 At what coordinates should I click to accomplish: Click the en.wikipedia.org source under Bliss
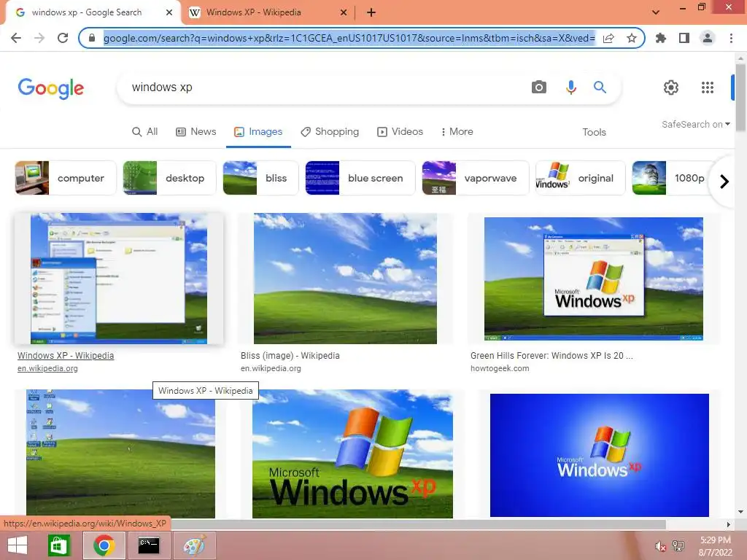coord(271,368)
